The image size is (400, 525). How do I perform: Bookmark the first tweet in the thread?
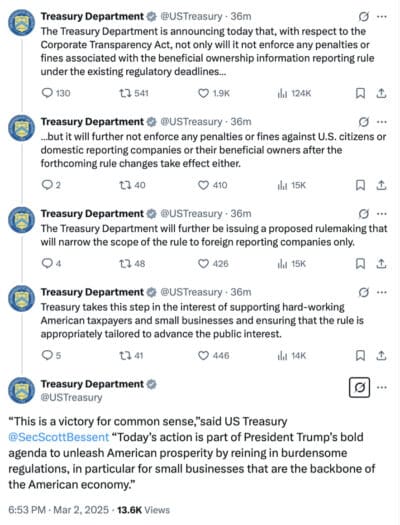[x=360, y=93]
